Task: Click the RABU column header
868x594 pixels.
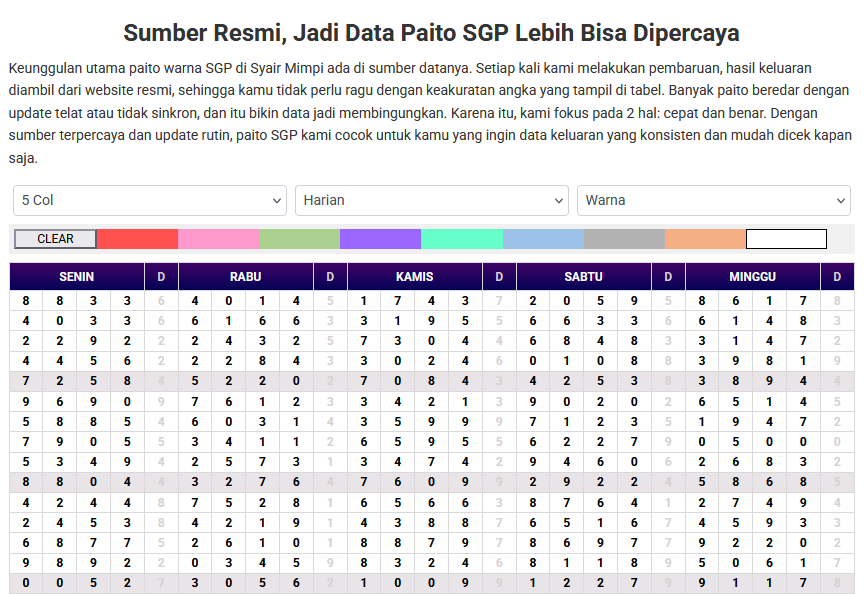Action: point(245,276)
